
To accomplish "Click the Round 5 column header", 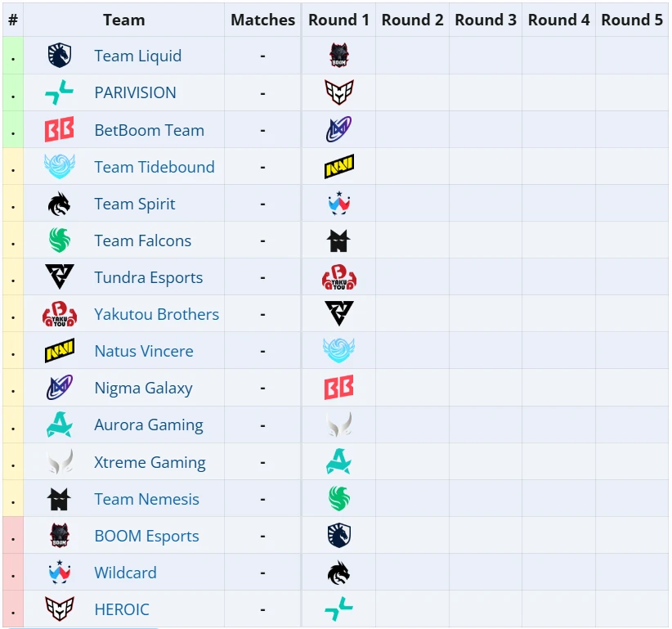I will tap(632, 20).
